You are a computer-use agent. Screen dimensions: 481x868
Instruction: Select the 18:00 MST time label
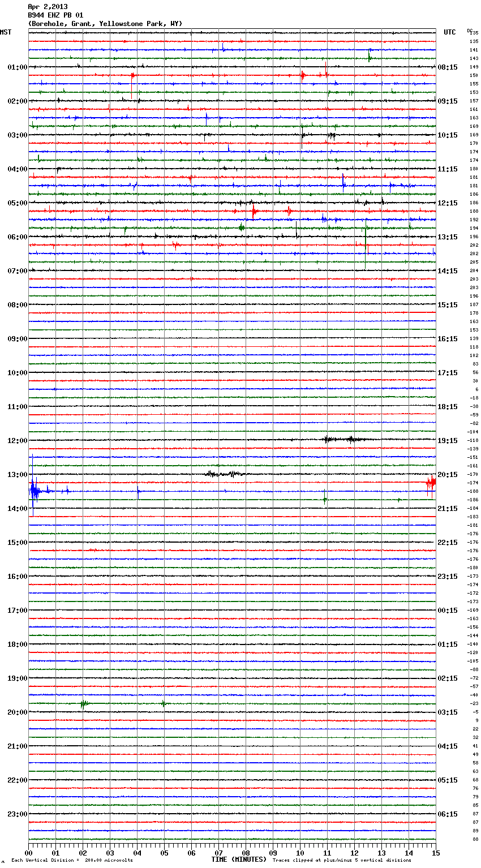point(18,644)
